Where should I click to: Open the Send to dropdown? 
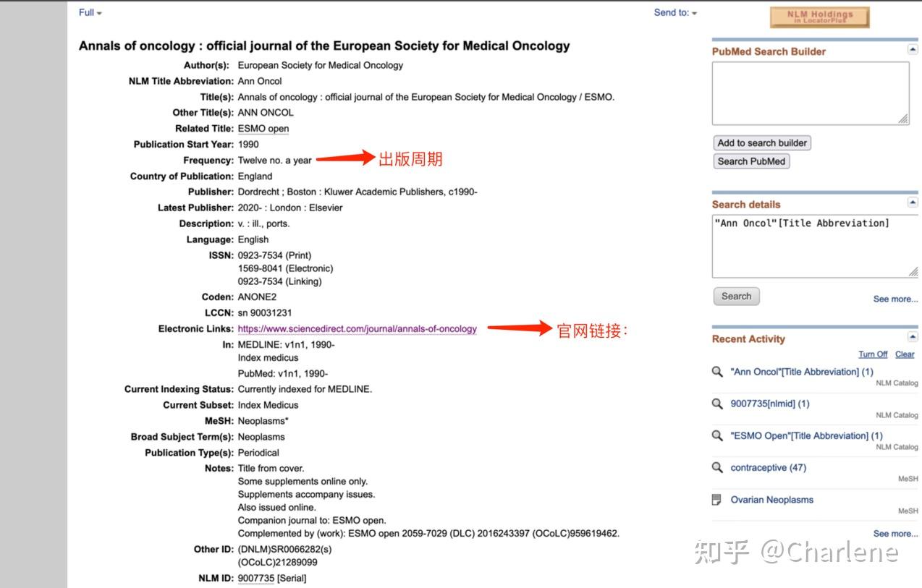(x=674, y=12)
